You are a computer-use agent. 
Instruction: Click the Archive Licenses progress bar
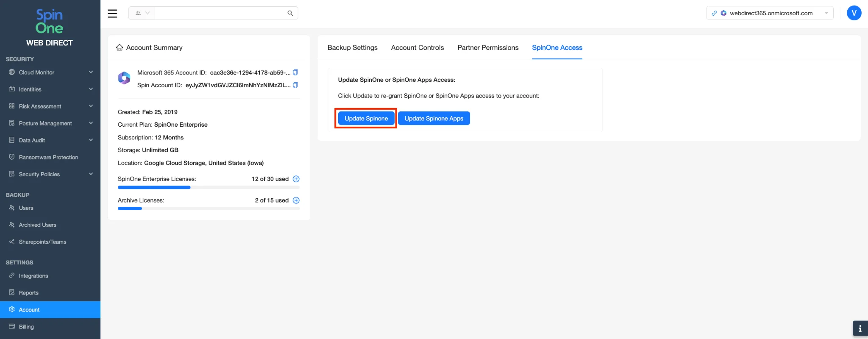point(209,208)
